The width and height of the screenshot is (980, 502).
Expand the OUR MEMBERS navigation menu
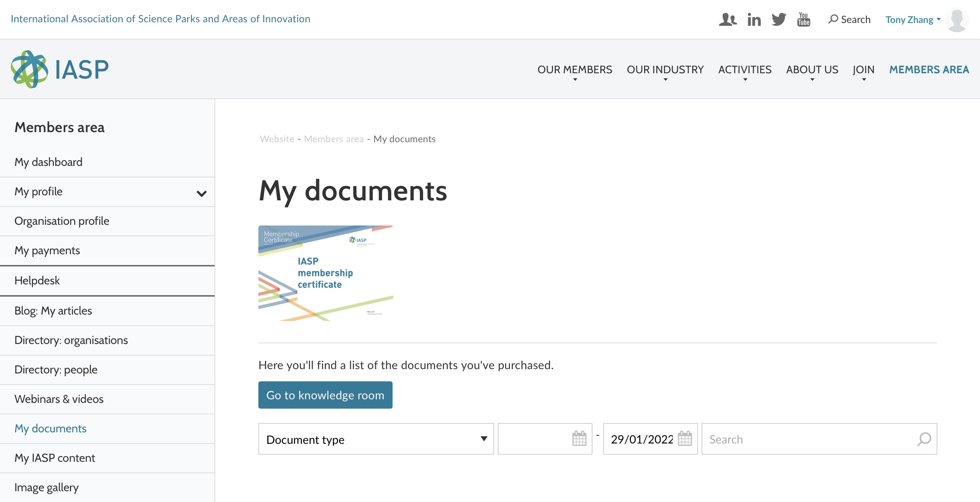575,70
